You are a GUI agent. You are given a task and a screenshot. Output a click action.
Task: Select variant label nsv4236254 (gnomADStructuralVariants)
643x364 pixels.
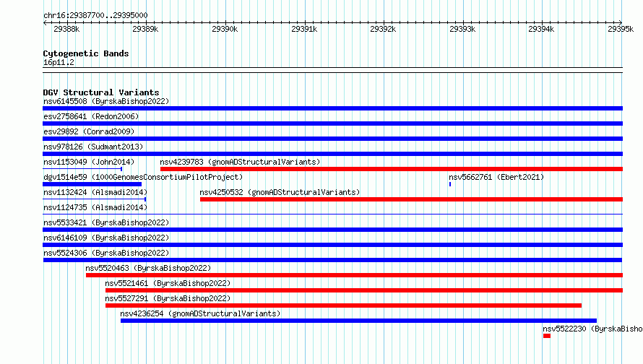[200, 313]
